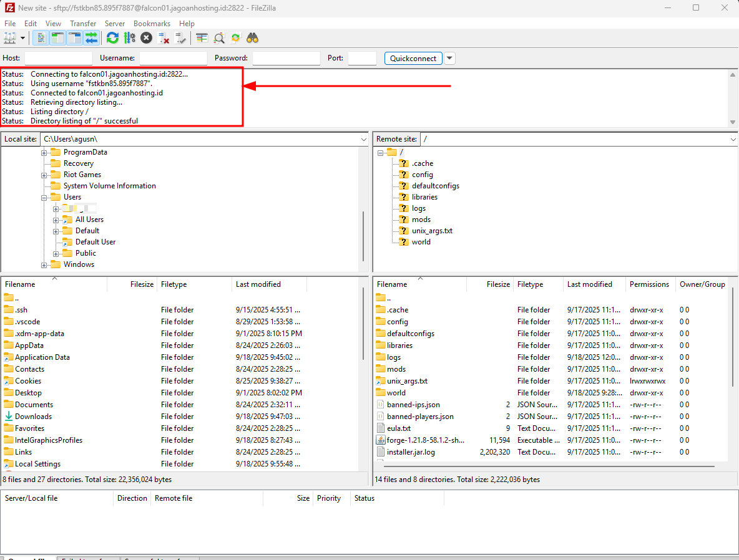Screen dimensions: 739x560
Task: Select the libraries folder in remote tree
Action: pyautogui.click(x=424, y=197)
